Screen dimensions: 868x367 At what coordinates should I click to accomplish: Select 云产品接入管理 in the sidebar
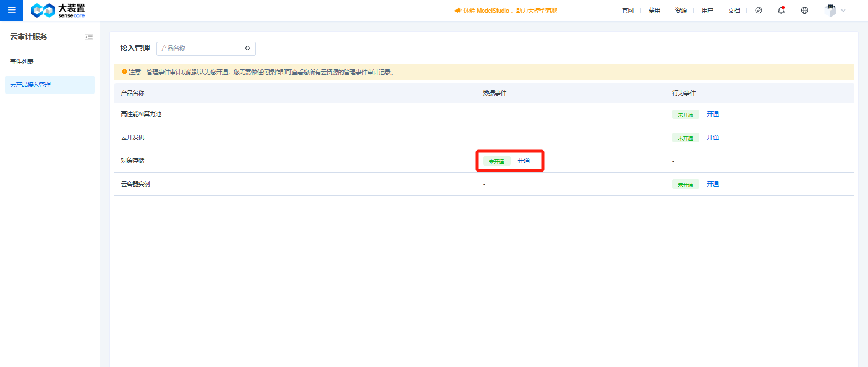point(31,85)
